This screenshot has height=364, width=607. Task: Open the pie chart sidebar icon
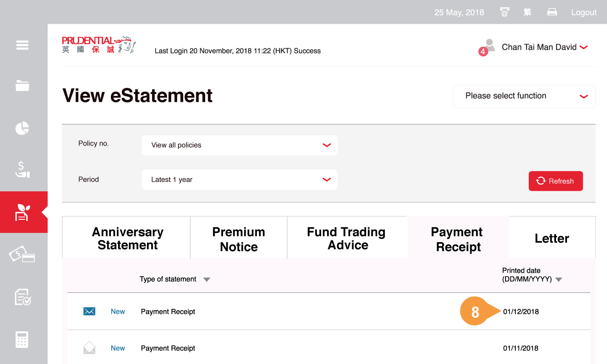coord(23,128)
